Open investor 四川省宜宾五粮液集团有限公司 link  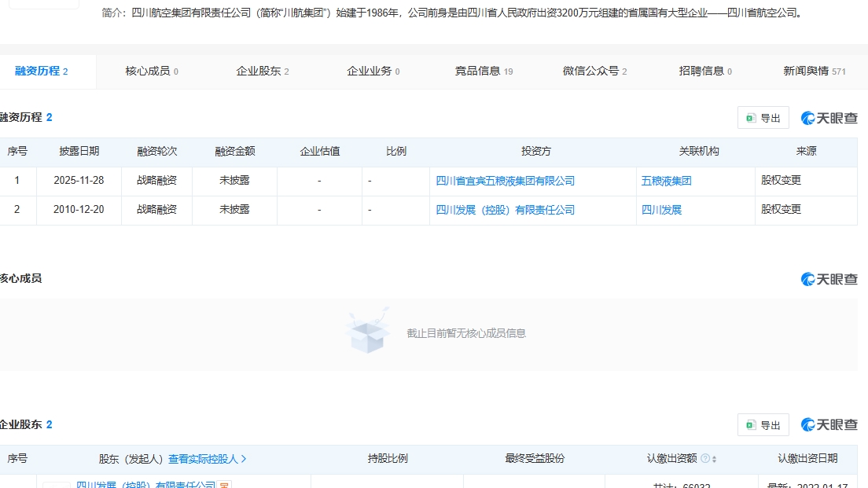coord(505,181)
